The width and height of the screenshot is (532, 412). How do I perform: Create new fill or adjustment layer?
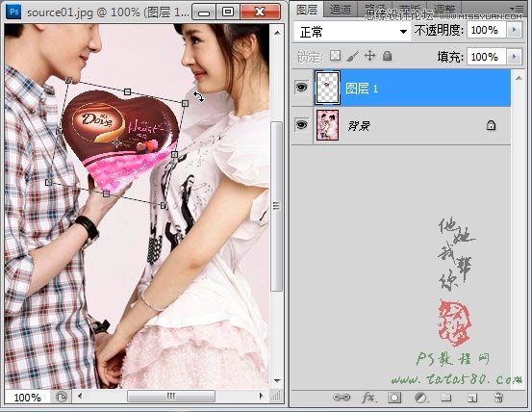[421, 398]
